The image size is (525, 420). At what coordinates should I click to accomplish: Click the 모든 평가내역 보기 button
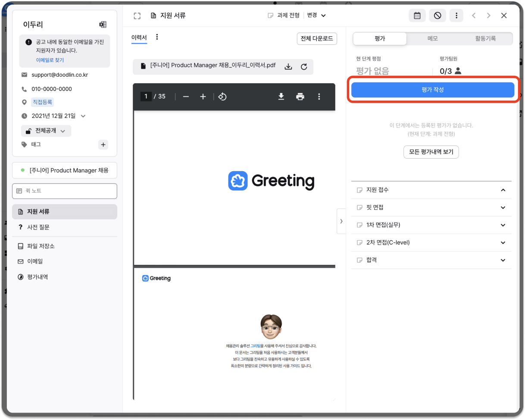click(x=431, y=152)
